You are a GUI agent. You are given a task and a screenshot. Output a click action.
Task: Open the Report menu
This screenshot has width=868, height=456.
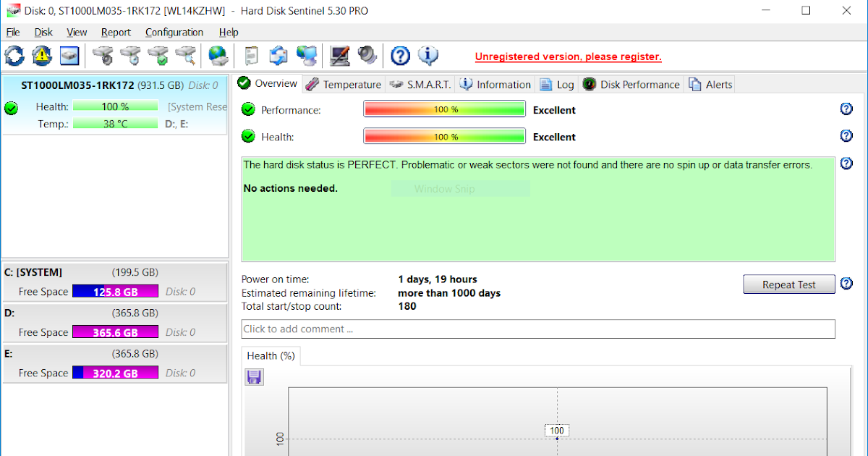(x=116, y=32)
